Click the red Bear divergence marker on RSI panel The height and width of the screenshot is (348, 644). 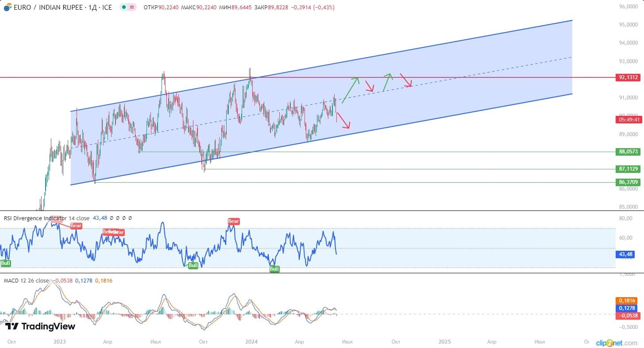[75, 226]
